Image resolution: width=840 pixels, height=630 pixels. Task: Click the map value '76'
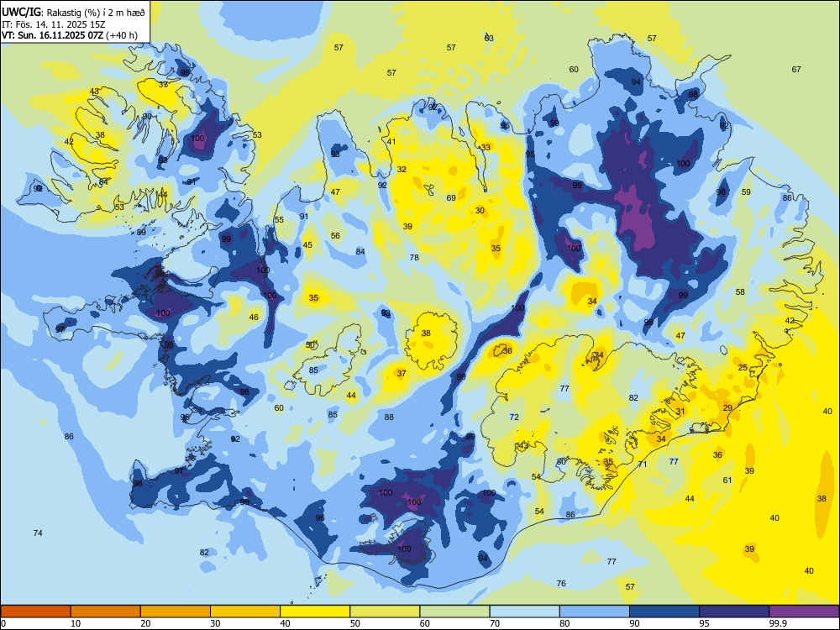click(x=561, y=584)
